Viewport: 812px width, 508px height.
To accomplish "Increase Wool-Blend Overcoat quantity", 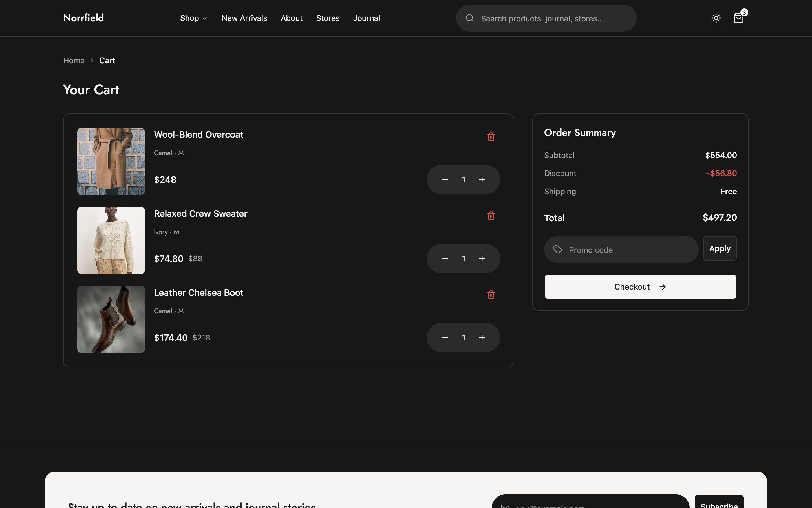I will pos(482,179).
